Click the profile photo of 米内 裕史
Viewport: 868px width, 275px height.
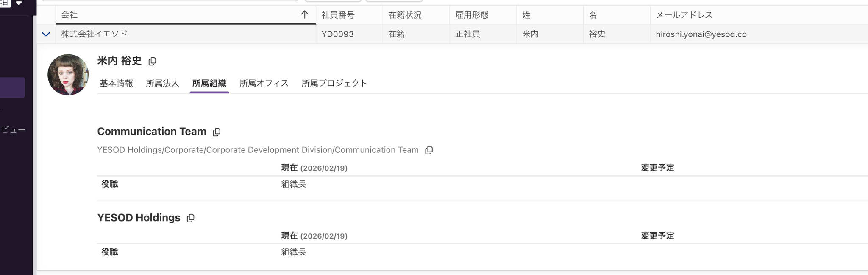(68, 75)
